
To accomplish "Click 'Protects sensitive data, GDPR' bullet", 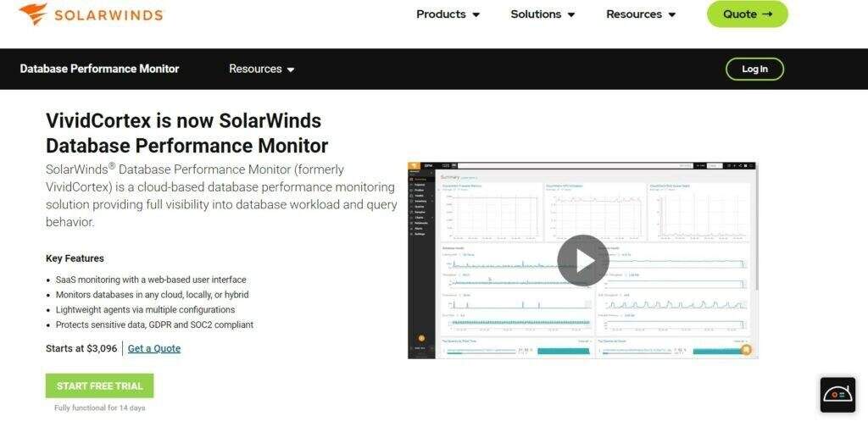I will tap(154, 324).
